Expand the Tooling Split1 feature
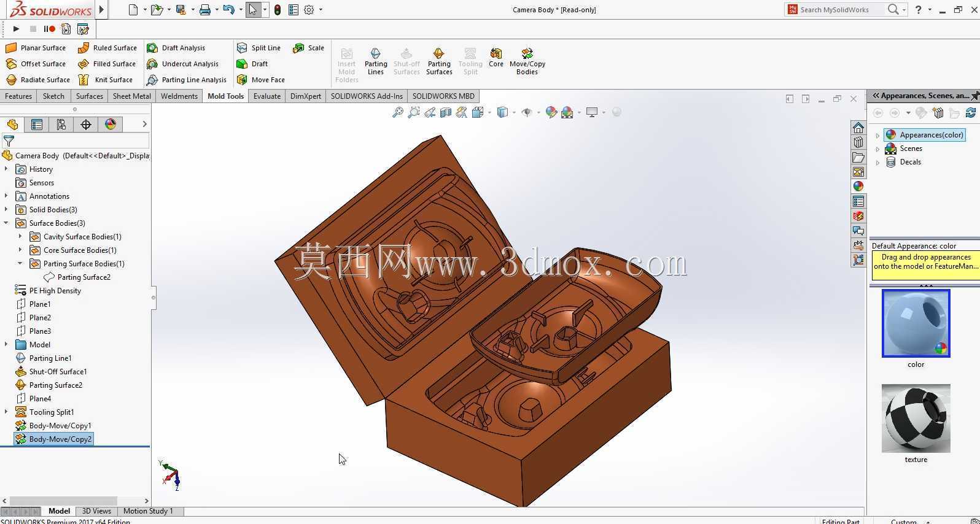The width and height of the screenshot is (980, 524). (6, 412)
